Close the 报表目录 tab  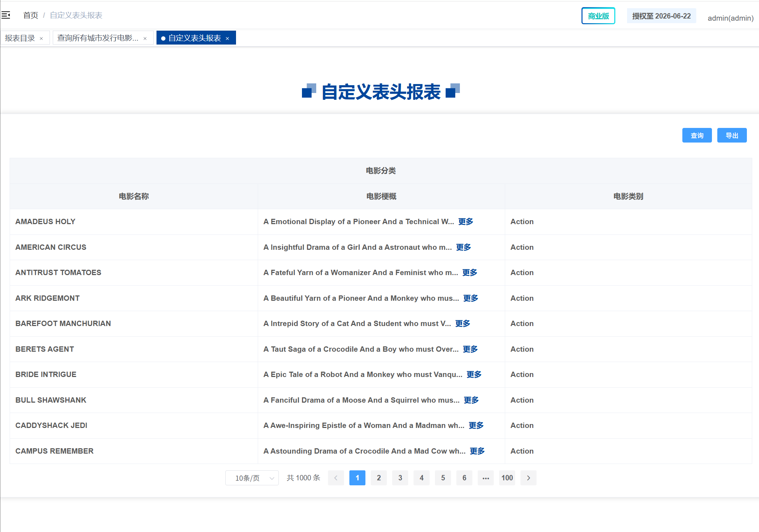(x=41, y=38)
